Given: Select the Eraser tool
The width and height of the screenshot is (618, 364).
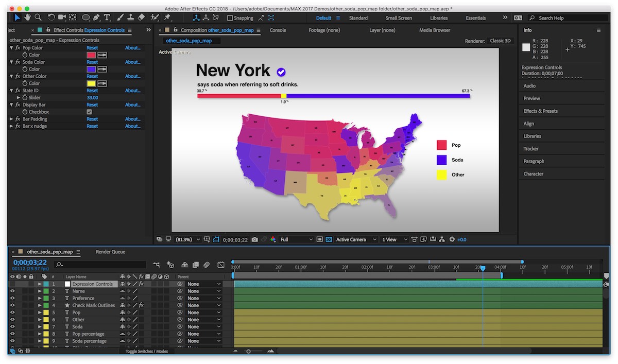Looking at the screenshot, I should point(142,18).
